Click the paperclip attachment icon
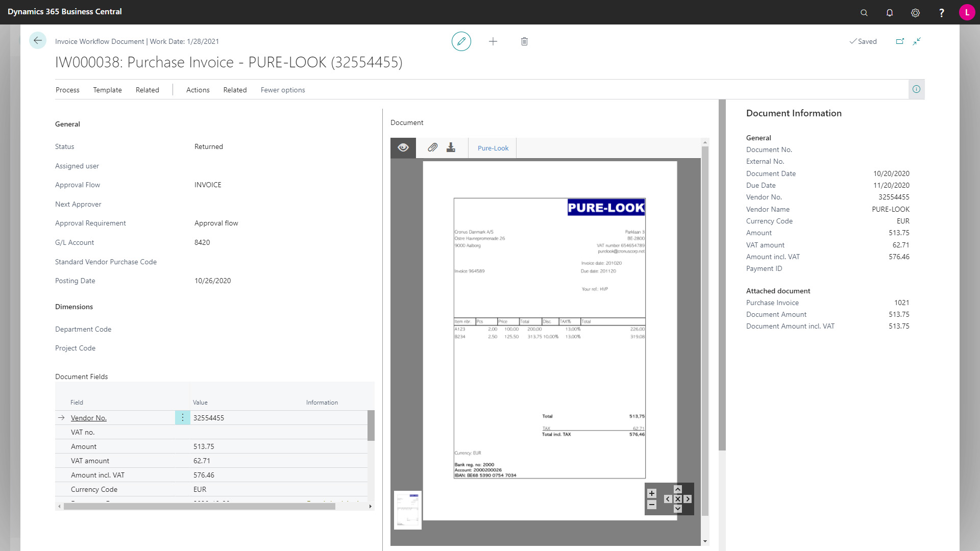Screen dimensions: 980x551 coord(431,147)
